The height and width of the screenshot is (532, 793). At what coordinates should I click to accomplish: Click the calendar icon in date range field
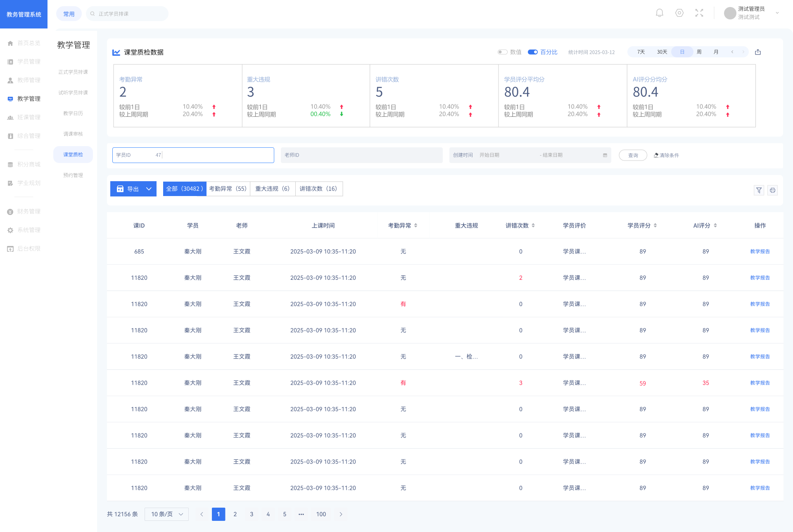click(605, 155)
